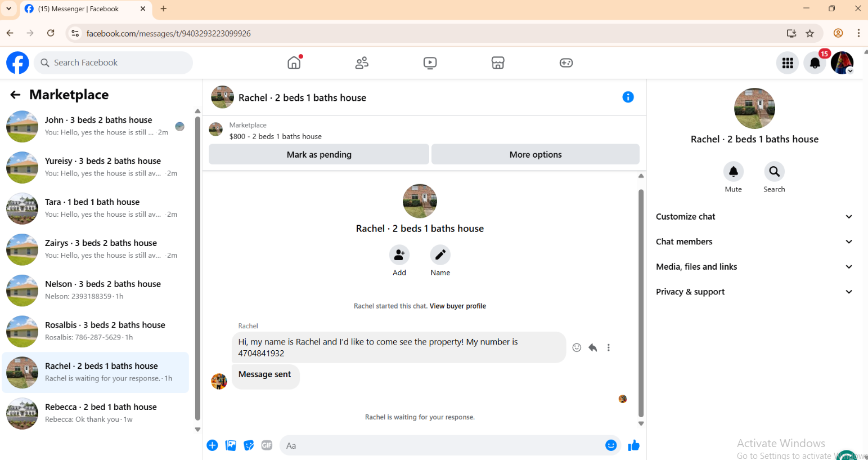Click the Rachel listing thumbnail in right panel
Image resolution: width=868 pixels, height=460 pixels.
(x=755, y=108)
